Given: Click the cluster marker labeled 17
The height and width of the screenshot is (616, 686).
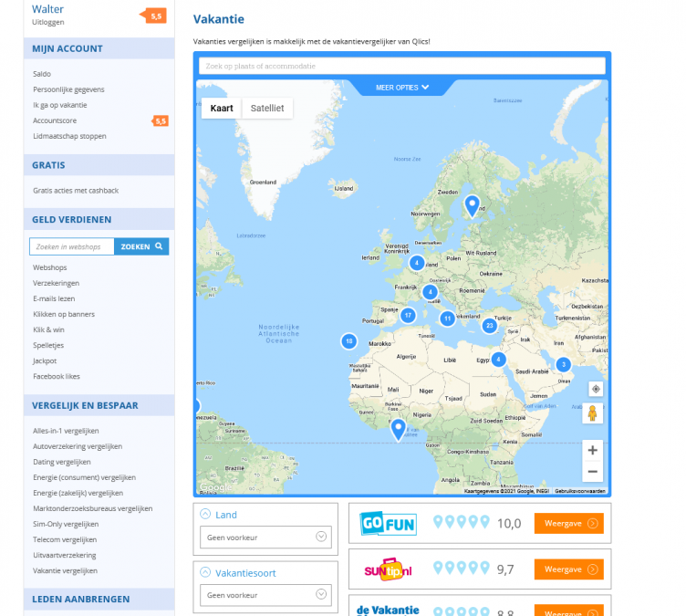Looking at the screenshot, I should [x=408, y=315].
